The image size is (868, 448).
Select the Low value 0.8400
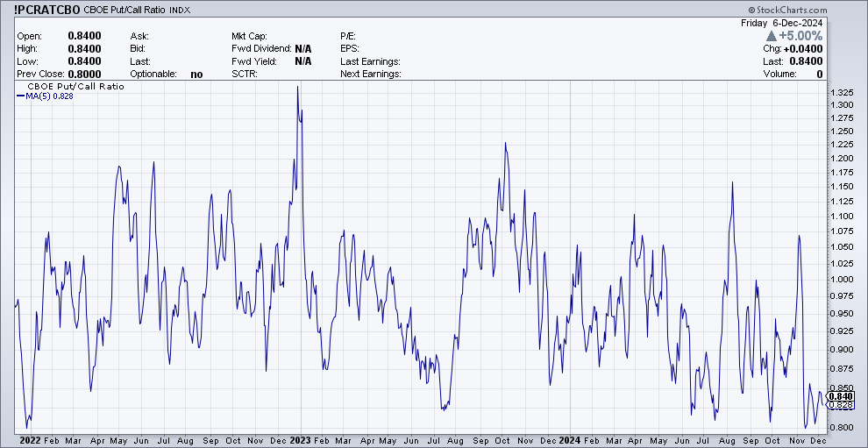[x=85, y=61]
